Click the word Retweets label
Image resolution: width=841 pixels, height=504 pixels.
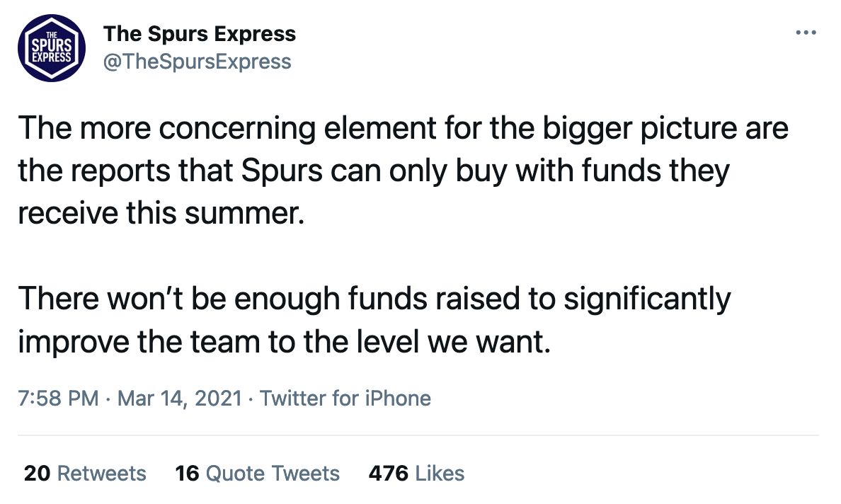pyautogui.click(x=101, y=473)
